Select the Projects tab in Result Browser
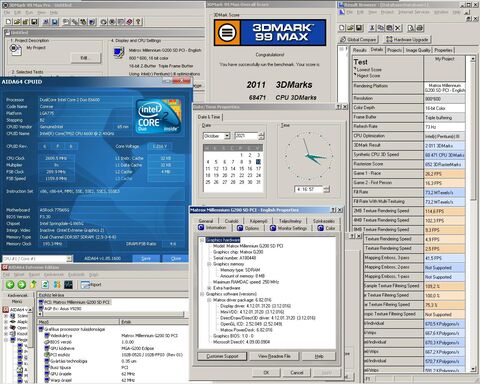Screen dimensions: 480x384 [394, 50]
